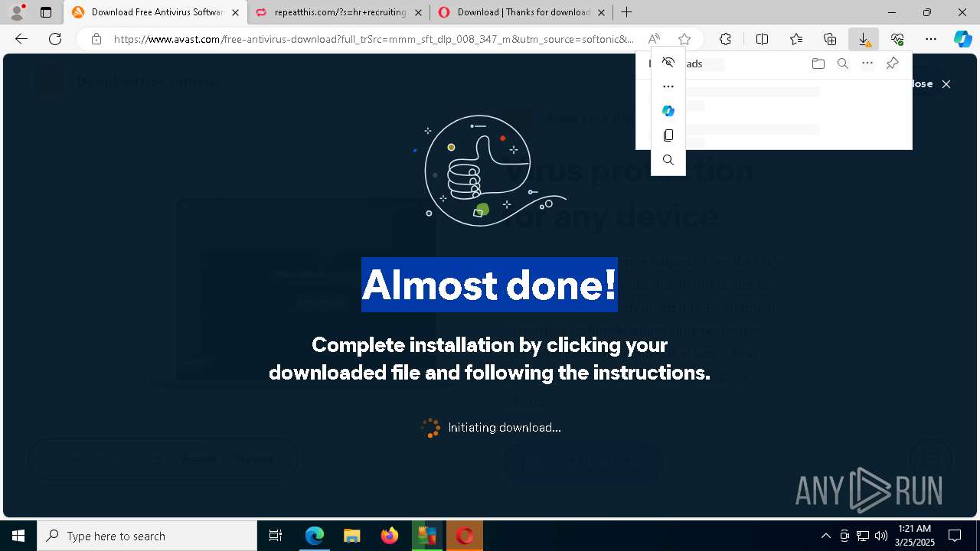Open network settings tray icon

[863, 536]
